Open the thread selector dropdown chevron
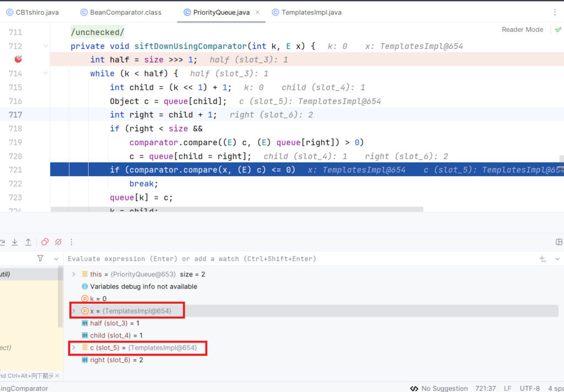564x392 pixels. click(56, 258)
